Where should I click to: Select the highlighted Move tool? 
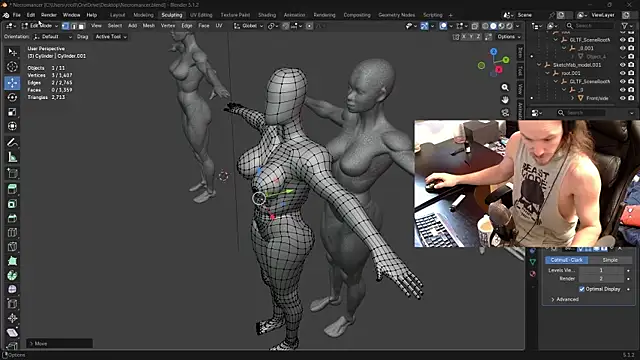coord(12,83)
